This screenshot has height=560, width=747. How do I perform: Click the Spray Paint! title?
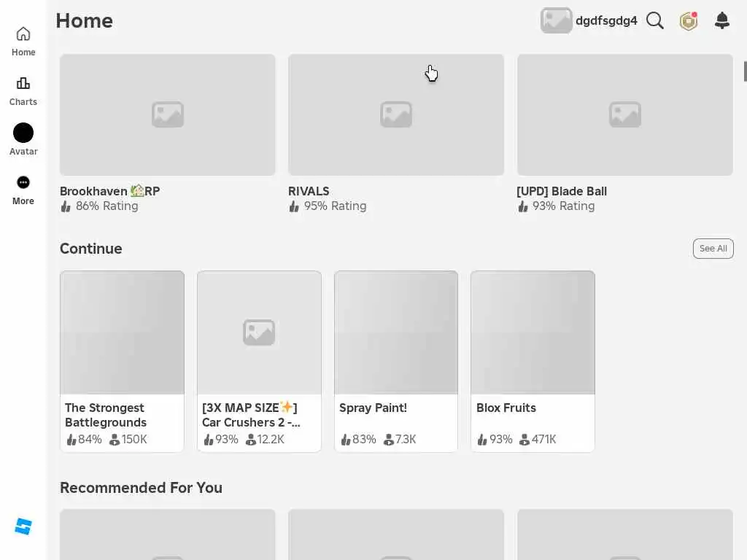coord(373,408)
